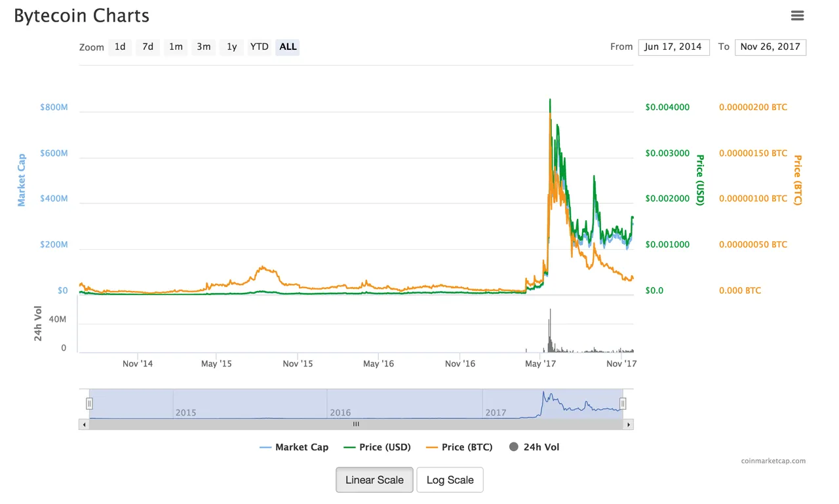Click the 0.00000150 BTC axis label

pos(753,153)
